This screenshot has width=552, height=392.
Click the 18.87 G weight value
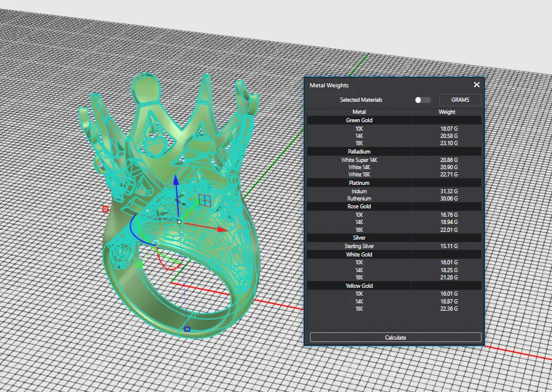(x=449, y=302)
